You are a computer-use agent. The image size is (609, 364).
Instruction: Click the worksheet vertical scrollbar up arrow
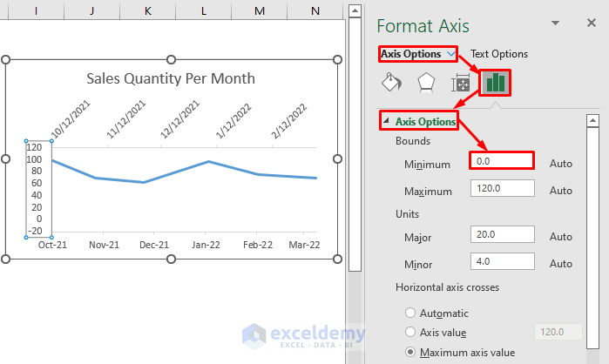(x=355, y=10)
